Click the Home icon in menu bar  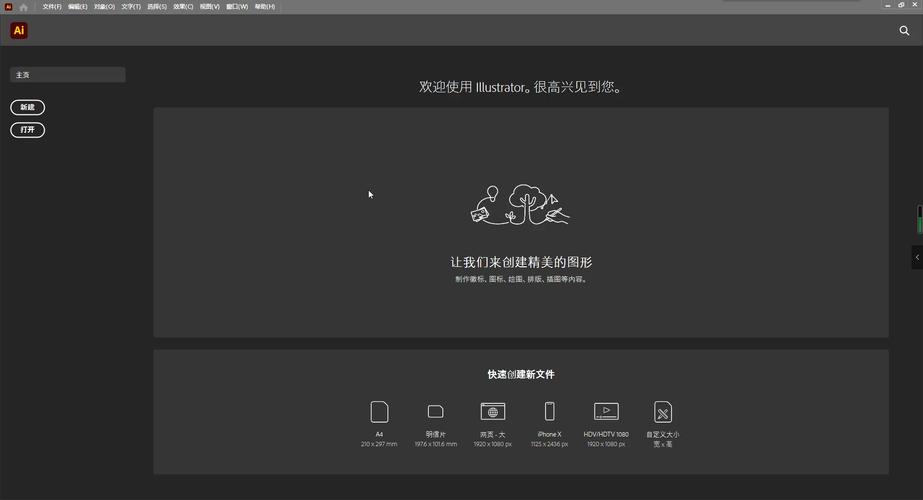pos(24,7)
